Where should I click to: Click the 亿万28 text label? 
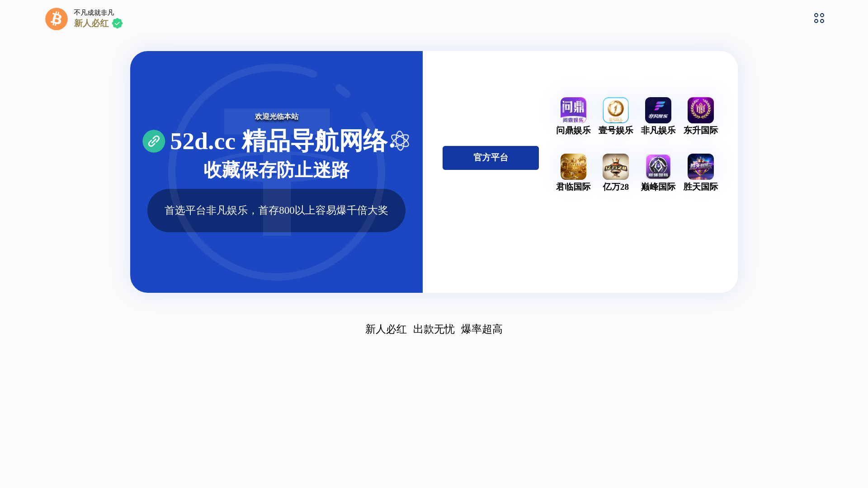616,187
